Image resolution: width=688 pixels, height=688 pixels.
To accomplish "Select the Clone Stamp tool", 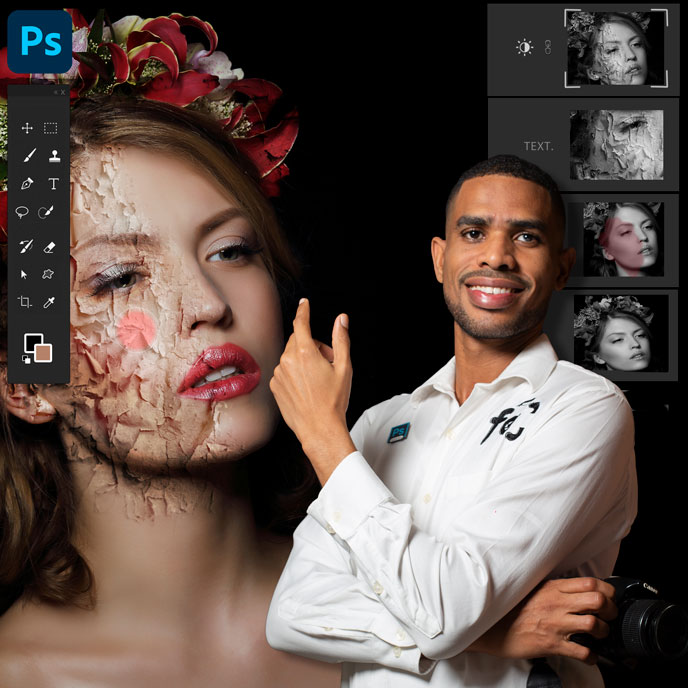I will 53,156.
